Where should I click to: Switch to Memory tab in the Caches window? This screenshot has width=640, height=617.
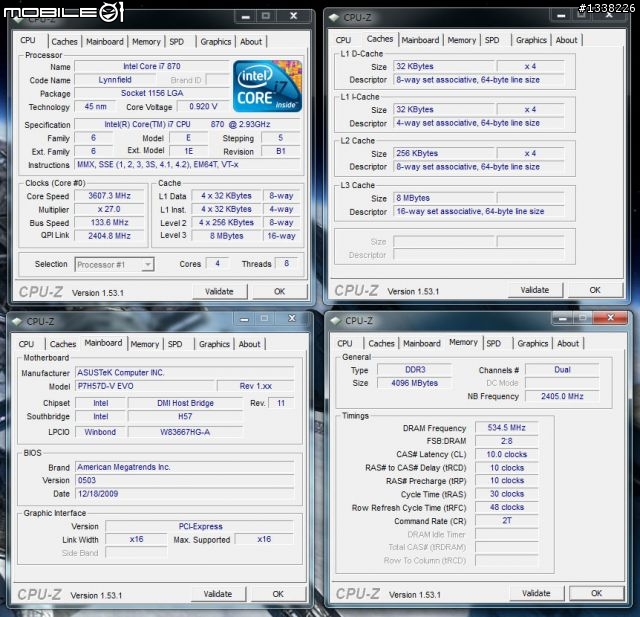[x=462, y=40]
